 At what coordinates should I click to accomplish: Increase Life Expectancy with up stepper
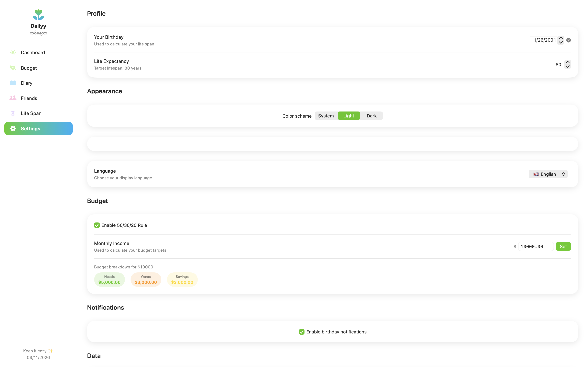tap(568, 62)
